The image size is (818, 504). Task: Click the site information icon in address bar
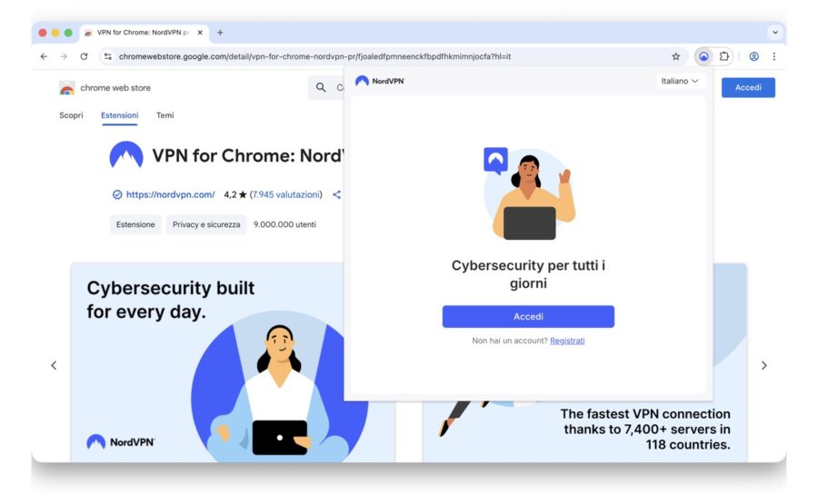pos(108,56)
